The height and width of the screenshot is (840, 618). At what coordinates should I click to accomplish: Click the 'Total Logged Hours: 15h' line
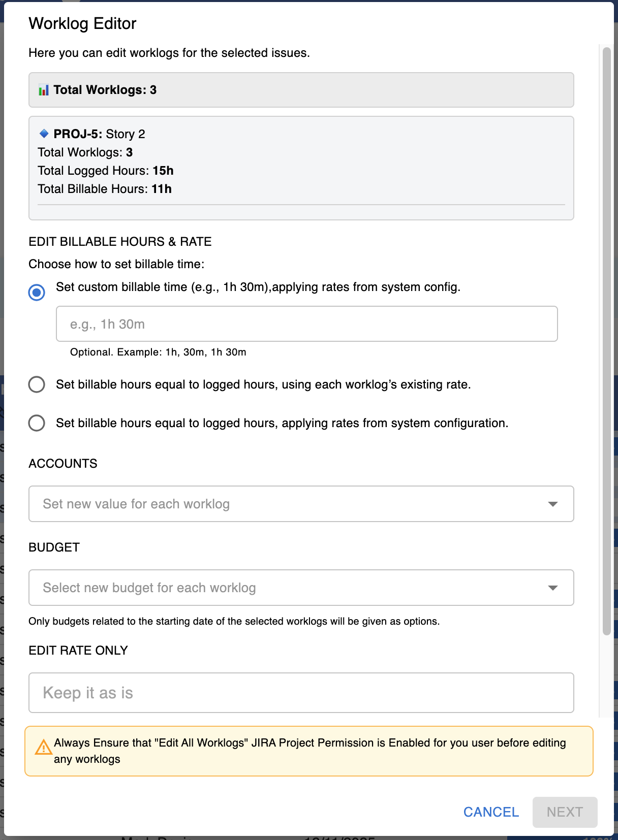[106, 171]
